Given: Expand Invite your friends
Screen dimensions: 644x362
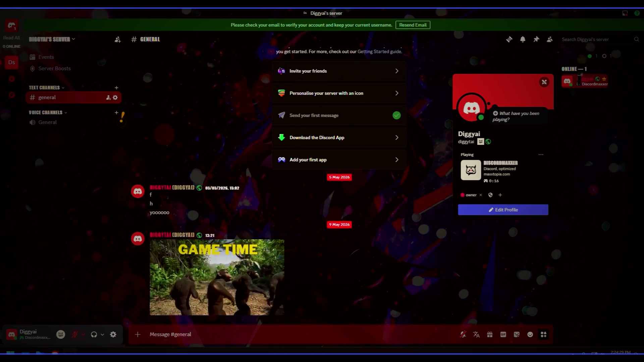Looking at the screenshot, I should (x=339, y=71).
